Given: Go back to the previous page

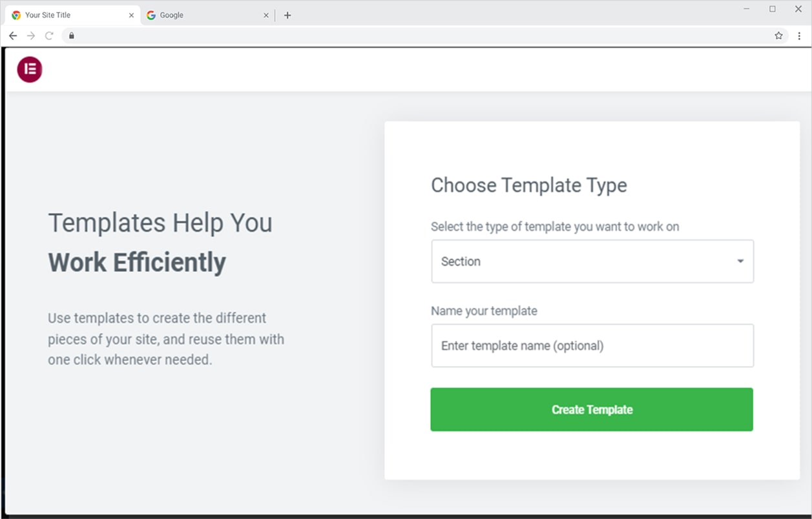Looking at the screenshot, I should [x=13, y=36].
